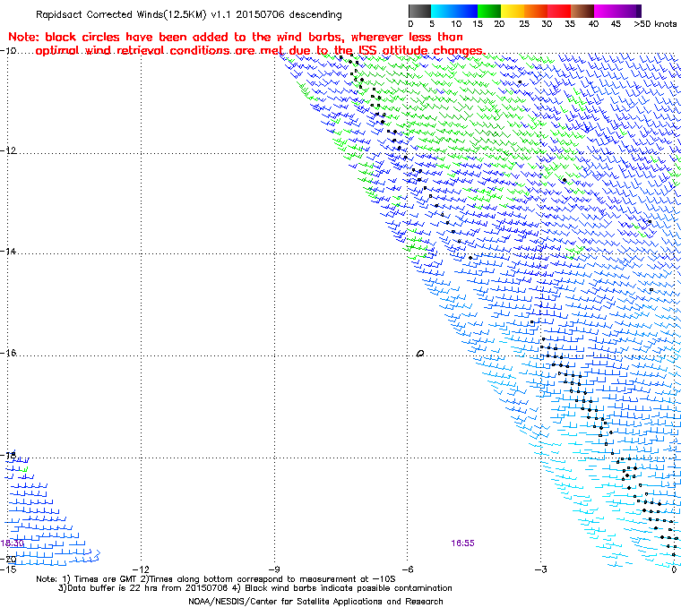The height and width of the screenshot is (616, 681).
Task: Click the '18:55' purple time label
Action: point(462,543)
